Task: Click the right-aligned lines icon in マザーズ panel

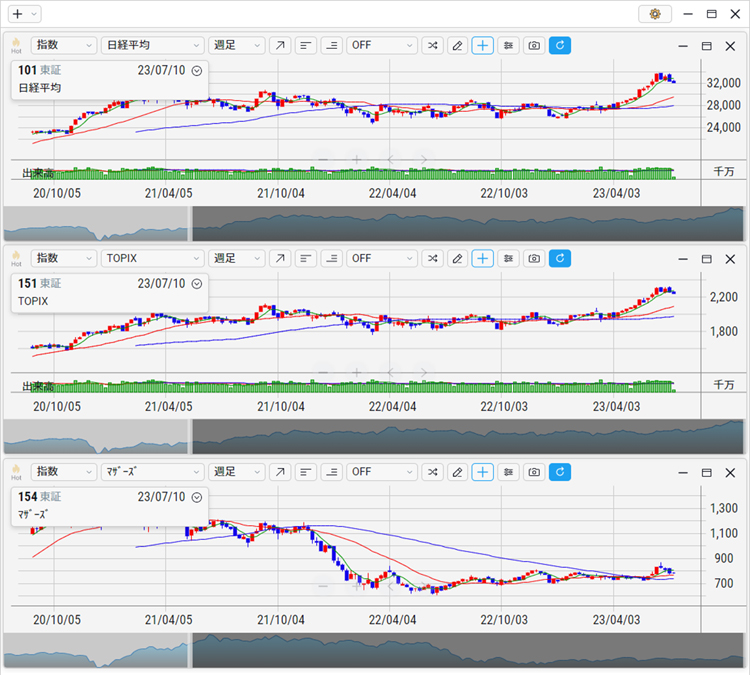Action: click(331, 472)
